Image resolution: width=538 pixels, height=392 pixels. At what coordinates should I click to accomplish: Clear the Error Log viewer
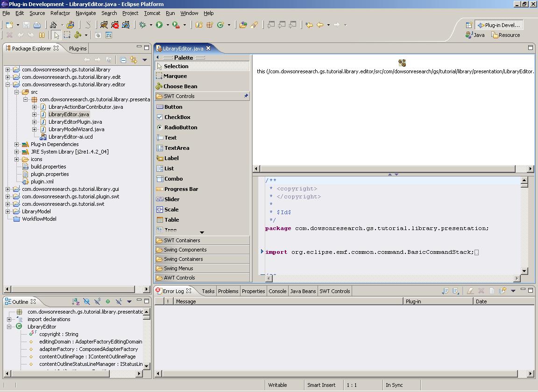(470, 291)
